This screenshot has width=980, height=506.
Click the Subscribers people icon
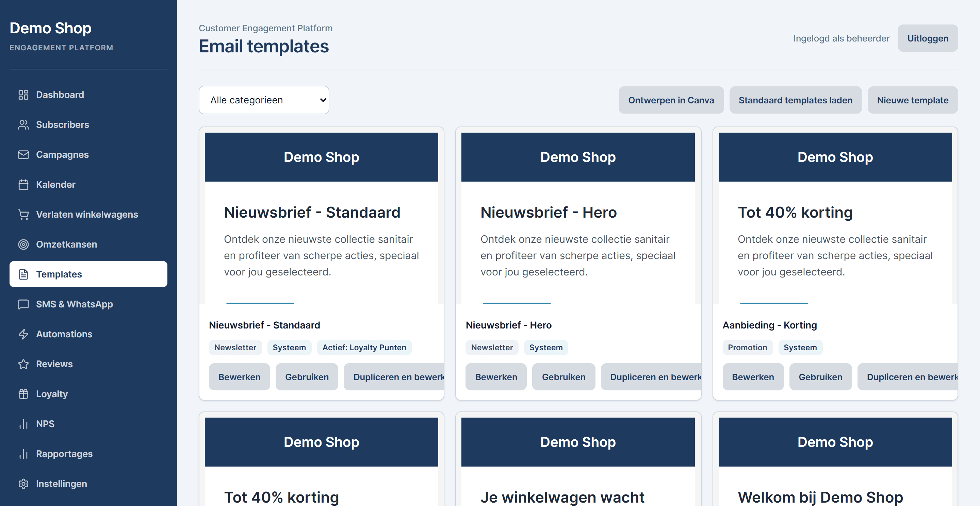[23, 125]
